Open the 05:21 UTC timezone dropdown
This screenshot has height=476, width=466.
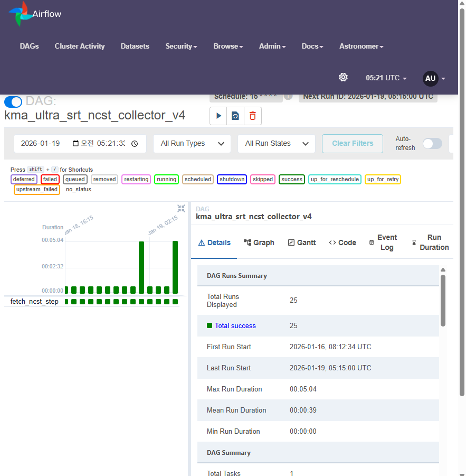(386, 78)
